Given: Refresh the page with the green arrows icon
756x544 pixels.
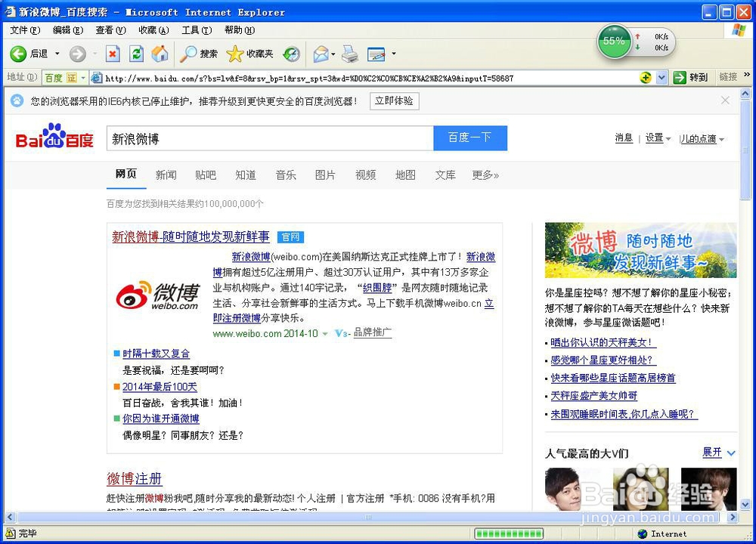Looking at the screenshot, I should point(136,54).
